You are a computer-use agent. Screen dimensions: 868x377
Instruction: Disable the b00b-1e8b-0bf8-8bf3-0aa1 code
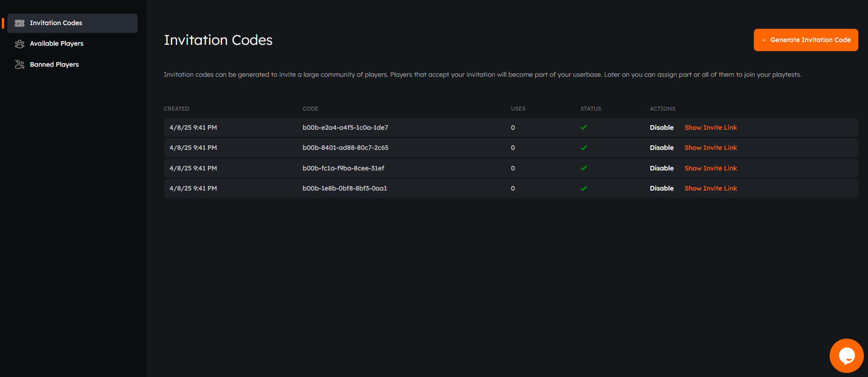pos(662,188)
